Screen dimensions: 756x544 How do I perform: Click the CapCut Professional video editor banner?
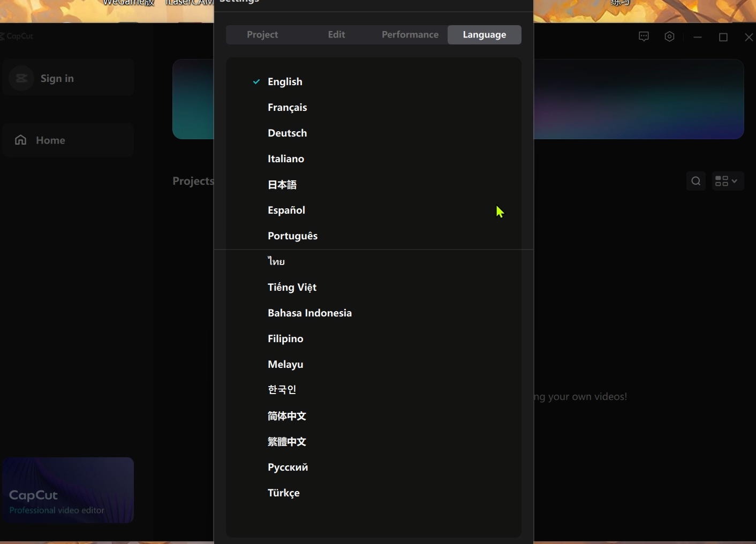(68, 490)
